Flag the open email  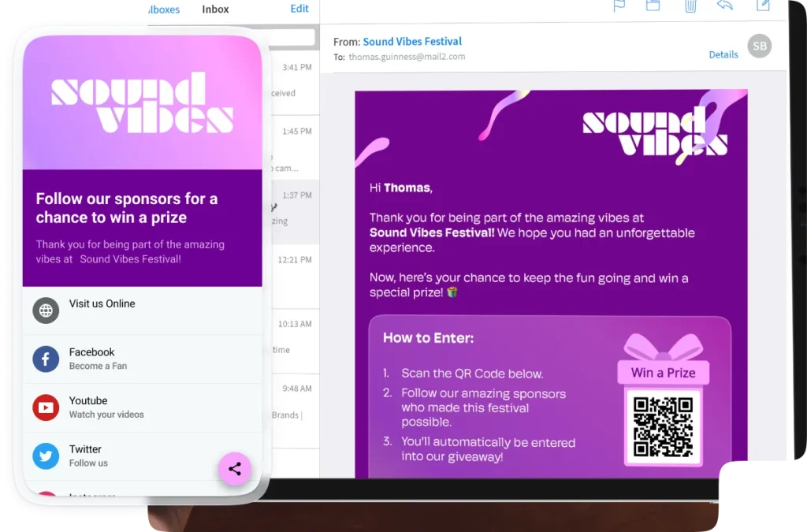(618, 6)
